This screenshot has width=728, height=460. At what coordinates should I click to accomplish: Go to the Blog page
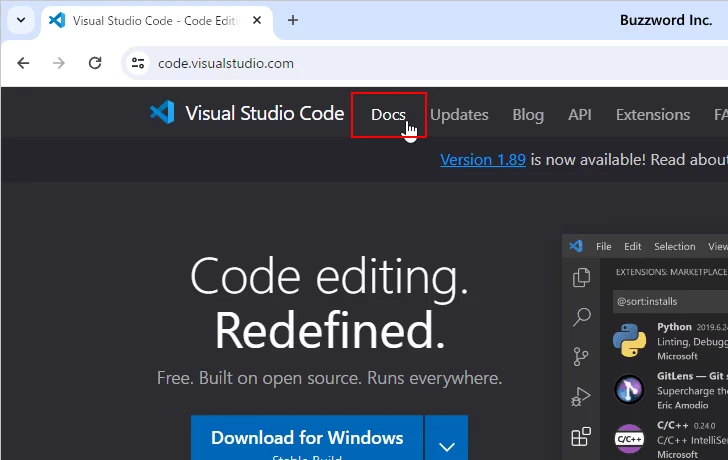tap(528, 115)
